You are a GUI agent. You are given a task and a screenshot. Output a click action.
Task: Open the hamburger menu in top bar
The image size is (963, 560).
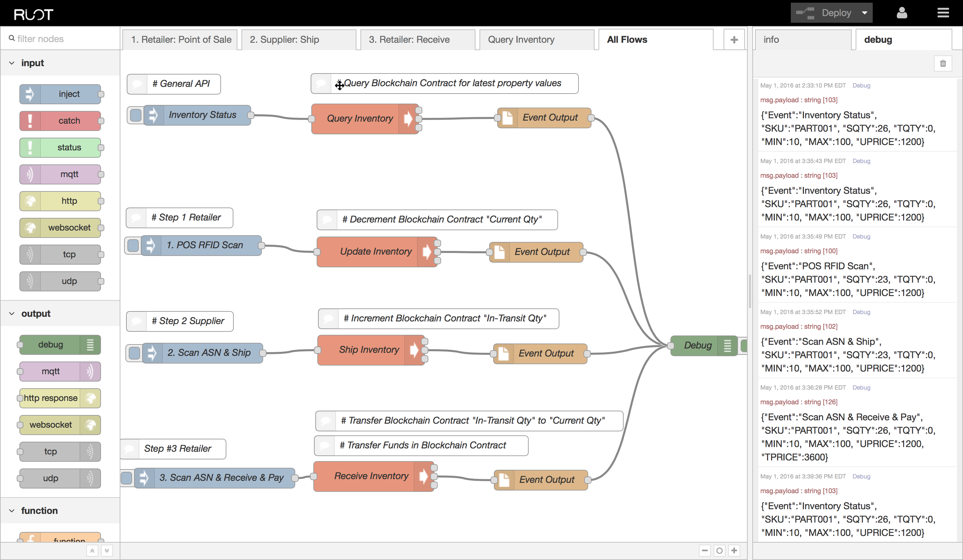[x=943, y=13]
